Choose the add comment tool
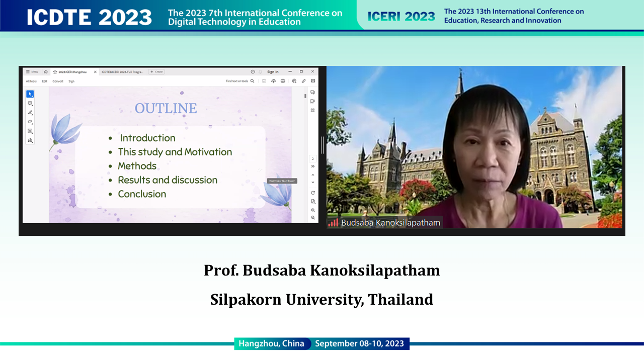 tap(30, 103)
